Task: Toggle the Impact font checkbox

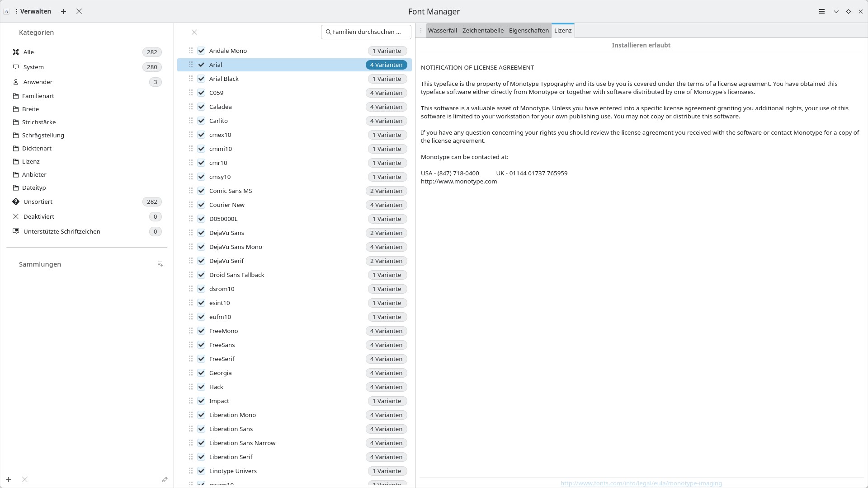Action: [201, 401]
